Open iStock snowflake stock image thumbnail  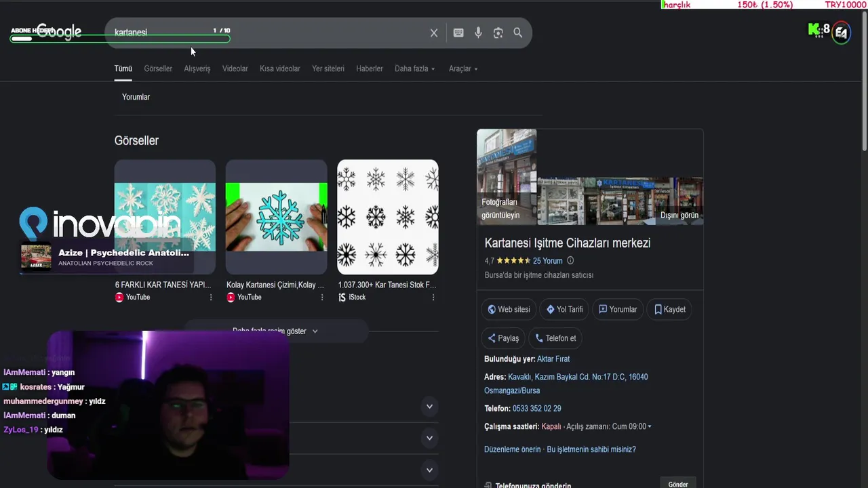coord(388,217)
